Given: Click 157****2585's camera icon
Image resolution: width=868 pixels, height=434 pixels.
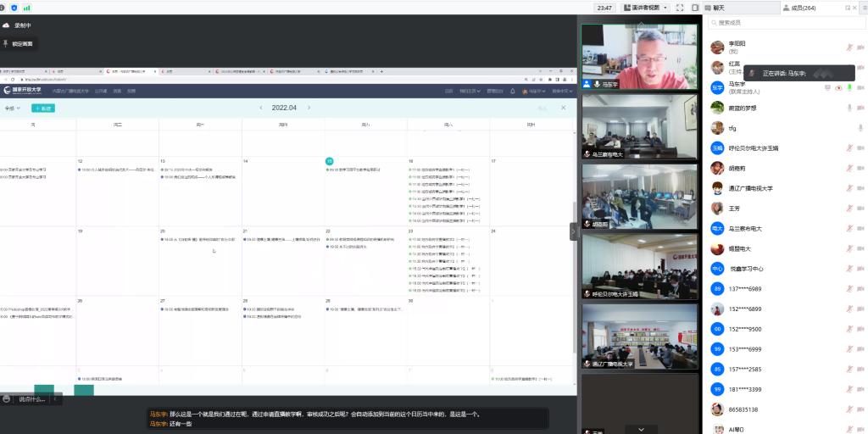Looking at the screenshot, I should point(861,370).
